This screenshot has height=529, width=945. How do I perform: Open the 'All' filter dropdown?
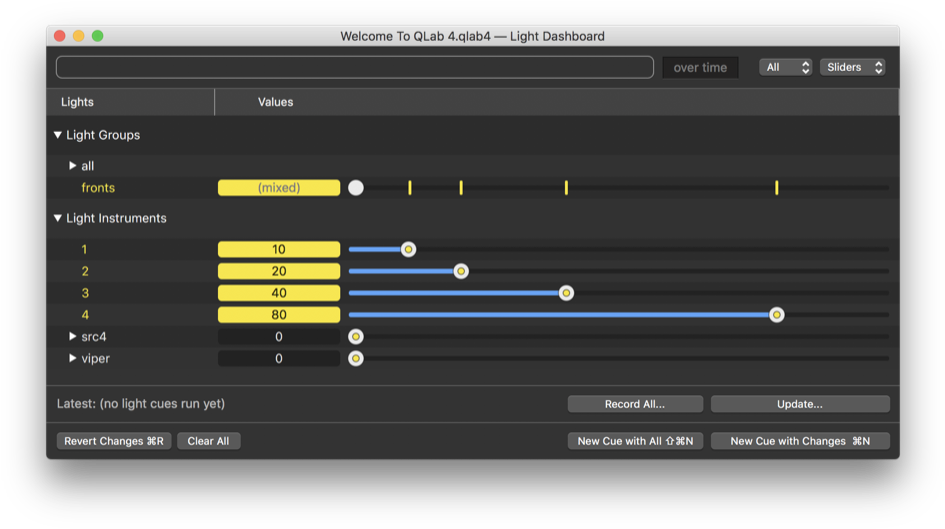tap(785, 67)
